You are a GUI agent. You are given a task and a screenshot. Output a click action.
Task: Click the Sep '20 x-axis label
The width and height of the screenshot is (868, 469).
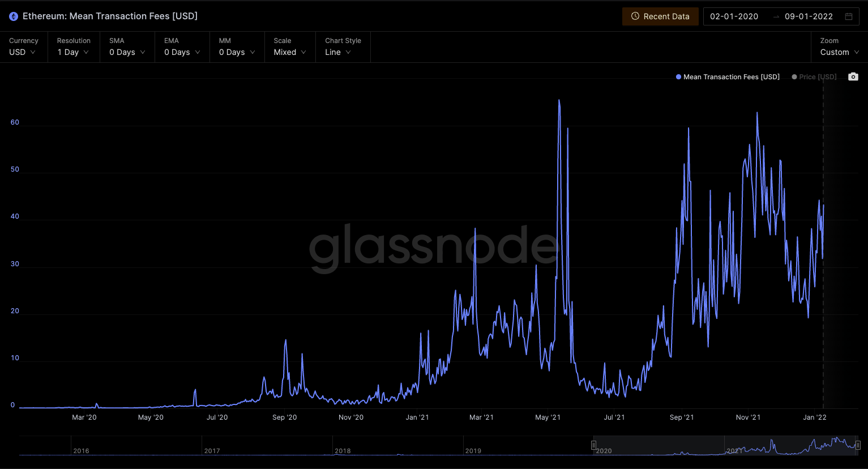(284, 417)
